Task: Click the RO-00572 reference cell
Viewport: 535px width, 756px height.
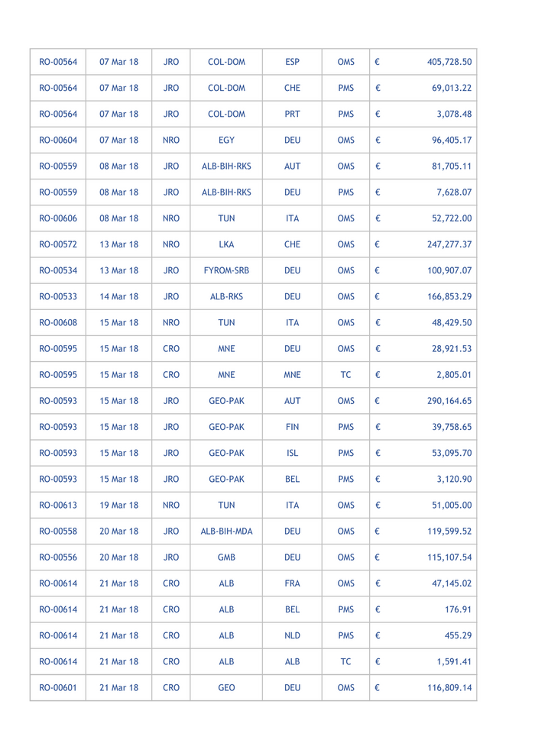Action: [57, 244]
